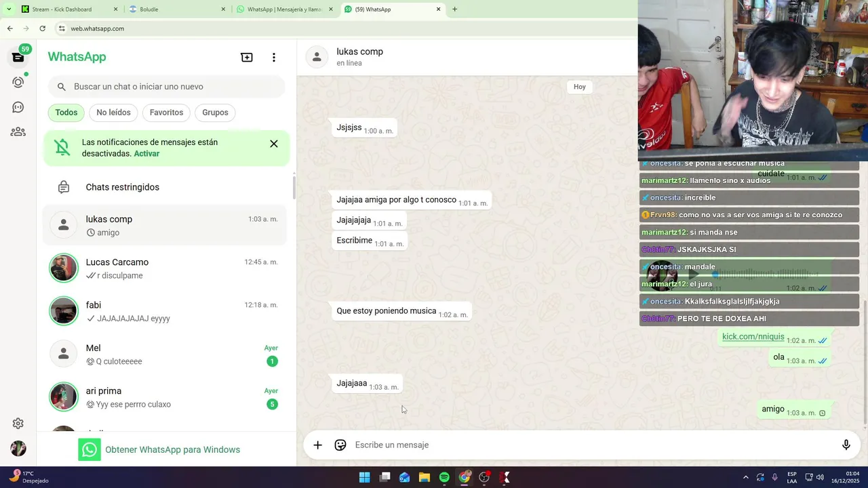
Task: Close the (59) WhatsApp browser tab
Action: point(438,9)
